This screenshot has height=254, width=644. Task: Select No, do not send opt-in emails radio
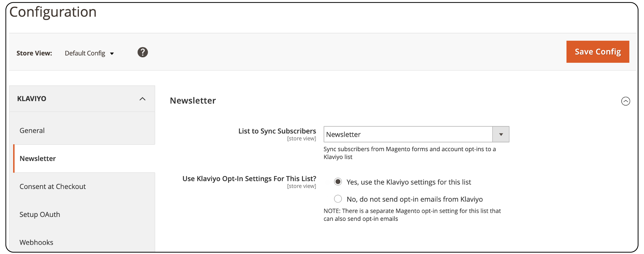(338, 199)
